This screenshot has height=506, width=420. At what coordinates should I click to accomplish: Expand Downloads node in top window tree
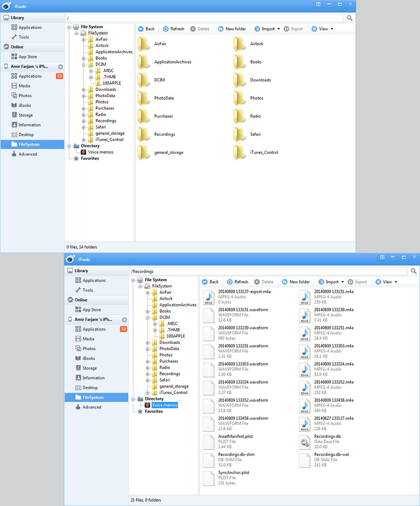pos(84,90)
